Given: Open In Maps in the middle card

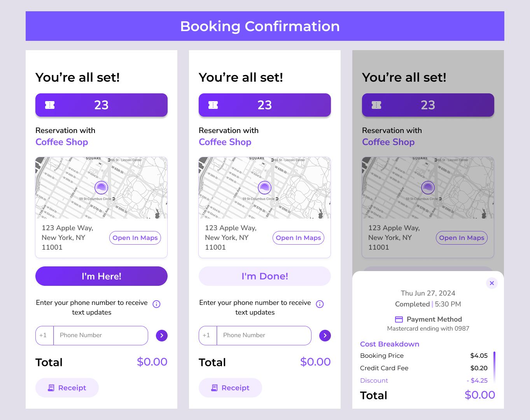Looking at the screenshot, I should pyautogui.click(x=298, y=238).
